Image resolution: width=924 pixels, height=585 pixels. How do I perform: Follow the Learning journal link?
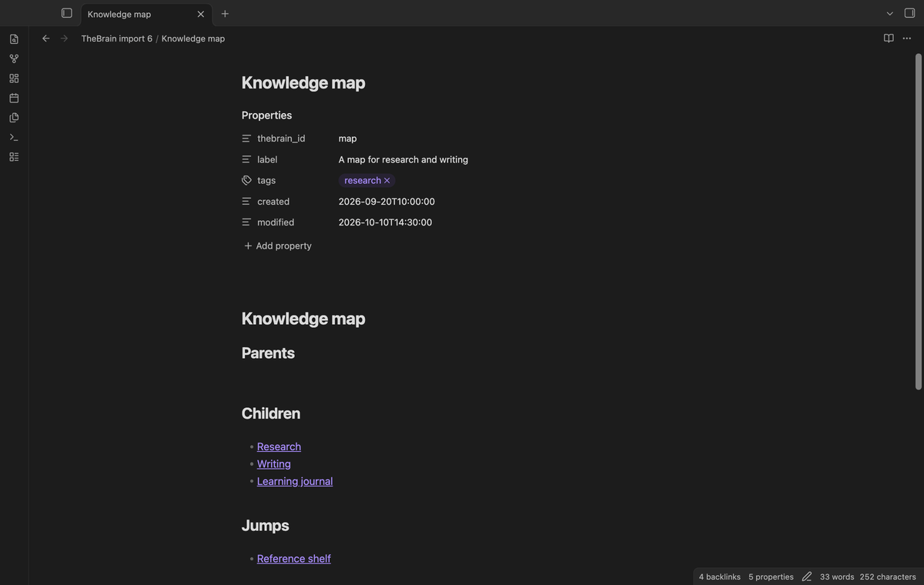[295, 481]
